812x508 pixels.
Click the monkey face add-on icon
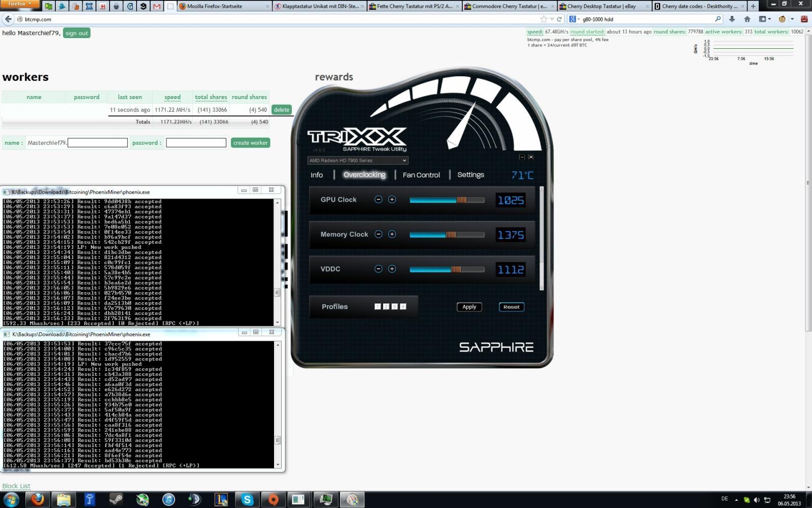click(782, 19)
